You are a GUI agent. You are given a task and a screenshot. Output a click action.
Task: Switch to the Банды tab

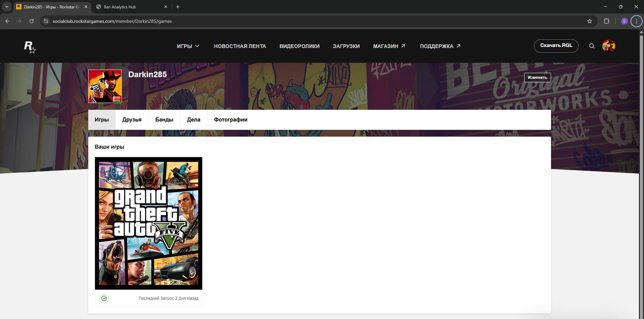(164, 120)
